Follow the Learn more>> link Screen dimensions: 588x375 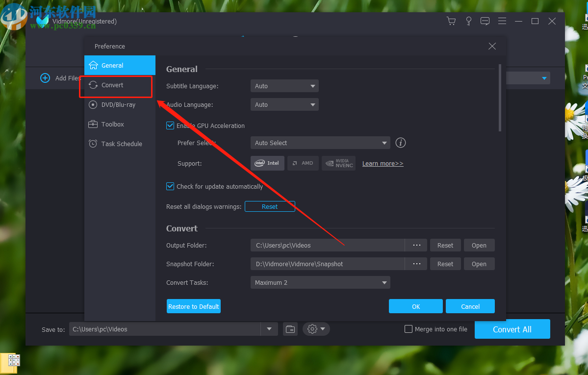(383, 164)
